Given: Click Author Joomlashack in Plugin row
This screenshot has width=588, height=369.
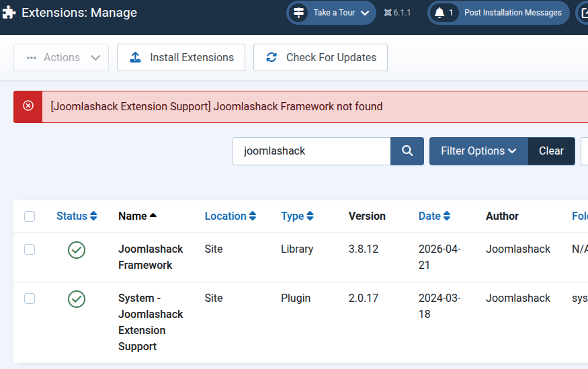Looking at the screenshot, I should tap(518, 298).
